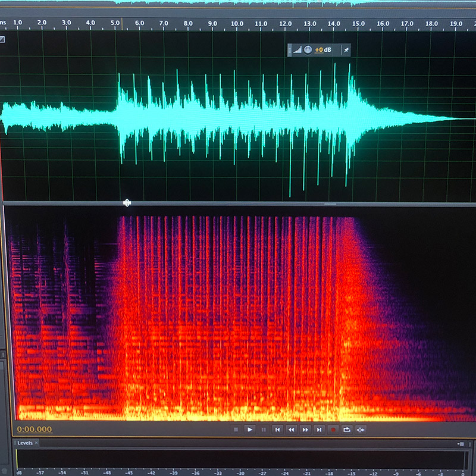Toggle Loop Playback button
This screenshot has width=476, height=476.
coord(347,429)
